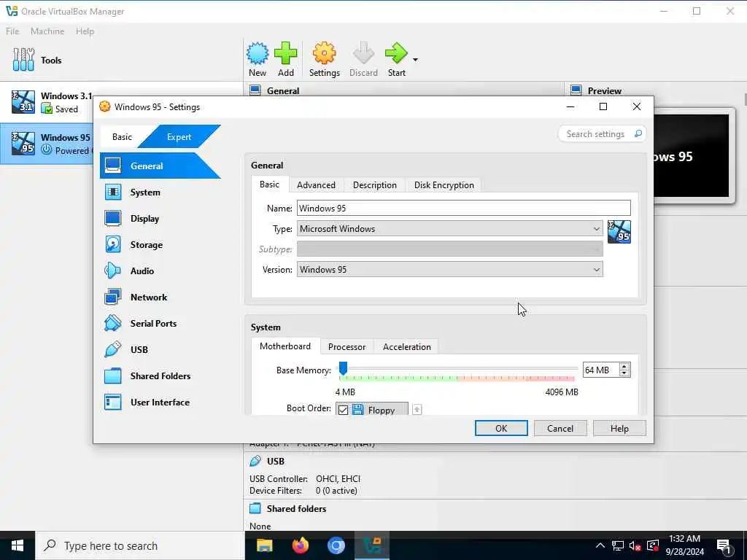Click the muted speaker tray icon
The image size is (747, 560).
pyautogui.click(x=635, y=545)
